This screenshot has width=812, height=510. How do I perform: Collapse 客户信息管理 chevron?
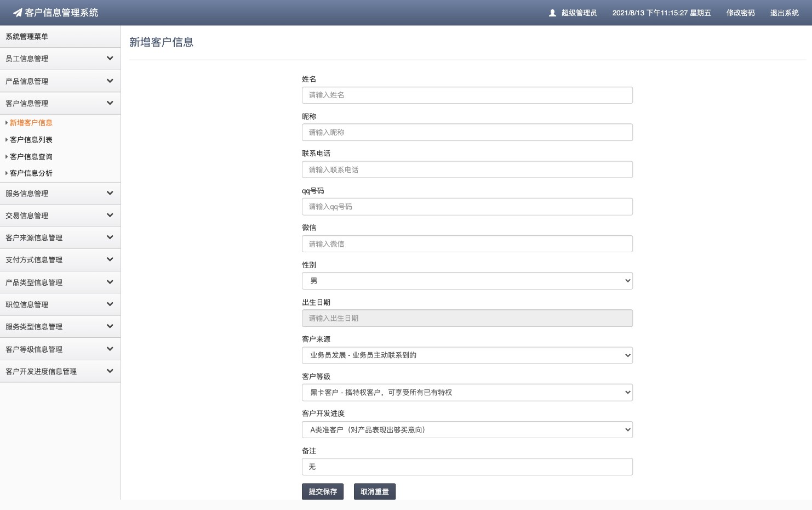tap(110, 103)
